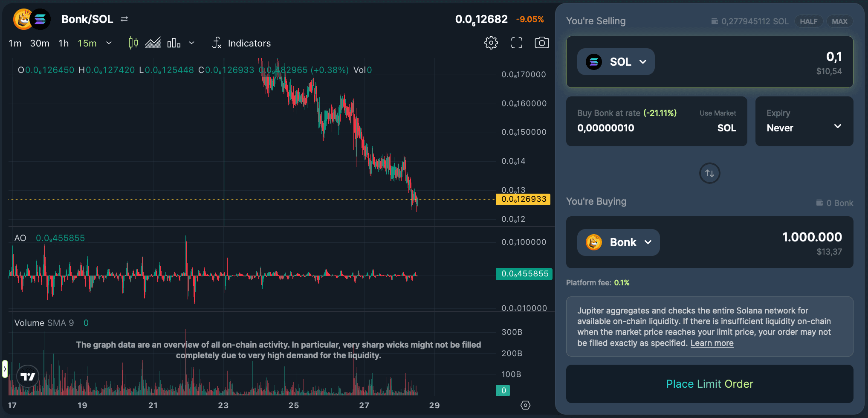Click the Bonk/SOL pair title

87,19
